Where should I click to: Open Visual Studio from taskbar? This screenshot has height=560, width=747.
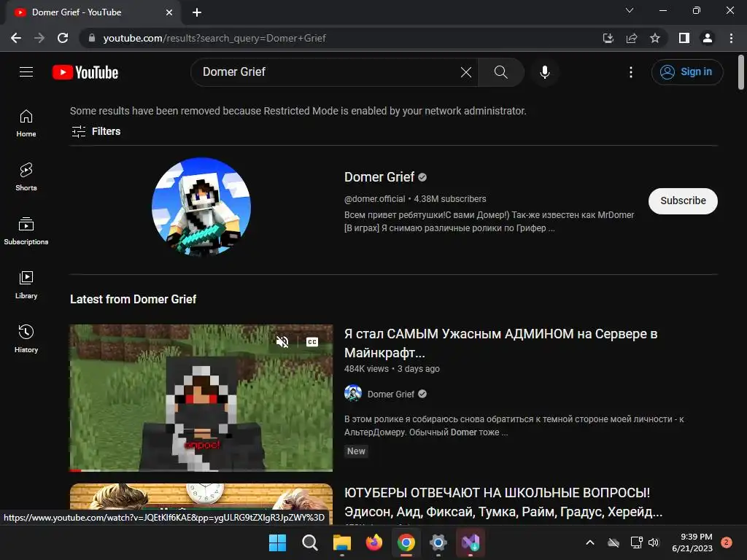click(x=471, y=542)
